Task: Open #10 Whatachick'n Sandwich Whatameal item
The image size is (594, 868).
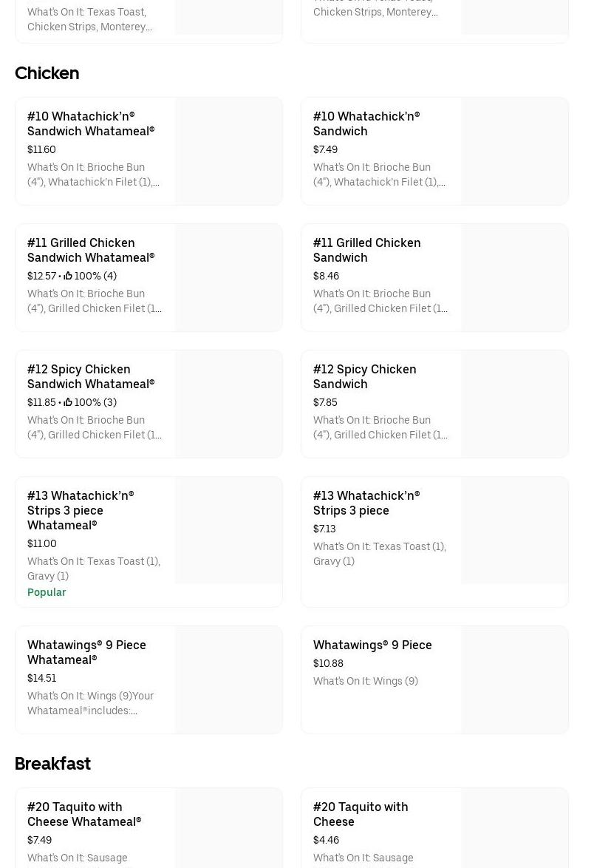Action: pyautogui.click(x=91, y=123)
